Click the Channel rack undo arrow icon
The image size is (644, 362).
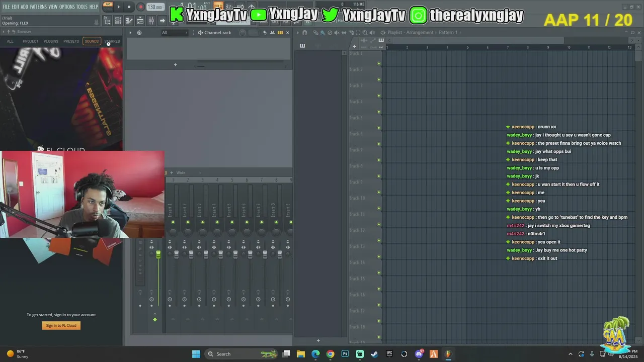pos(265,33)
